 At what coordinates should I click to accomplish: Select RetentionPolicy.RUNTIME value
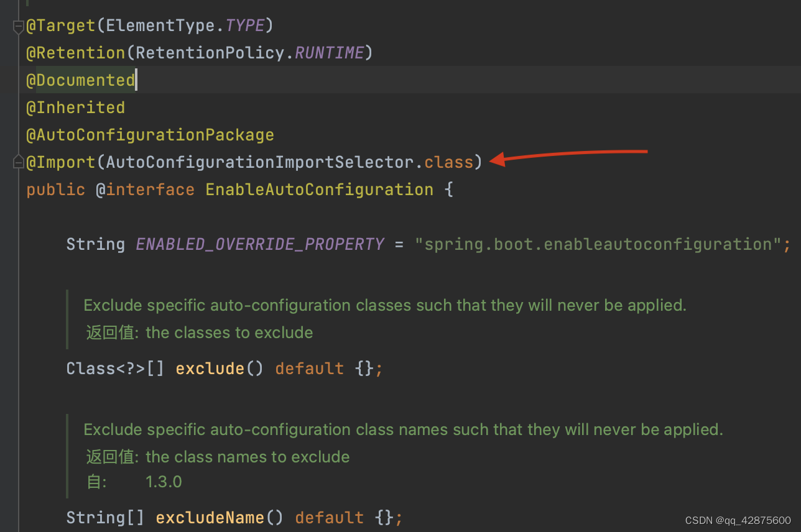pyautogui.click(x=250, y=53)
